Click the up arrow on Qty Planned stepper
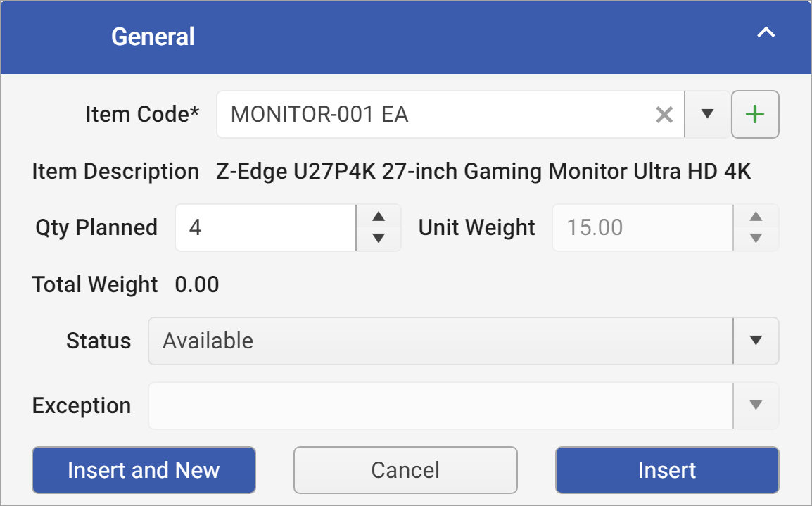Image resolution: width=812 pixels, height=506 pixels. [378, 217]
